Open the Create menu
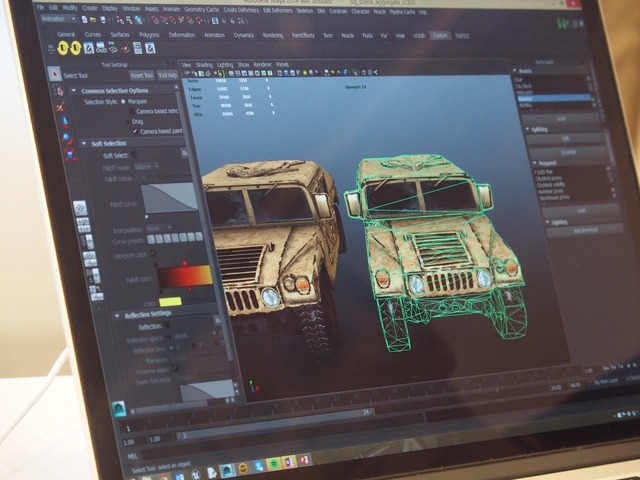 point(90,8)
